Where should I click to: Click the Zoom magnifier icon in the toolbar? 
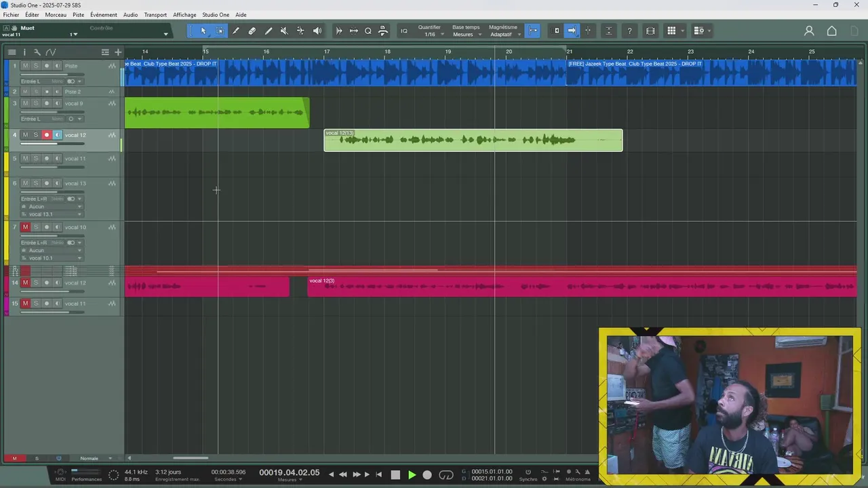[x=368, y=30]
